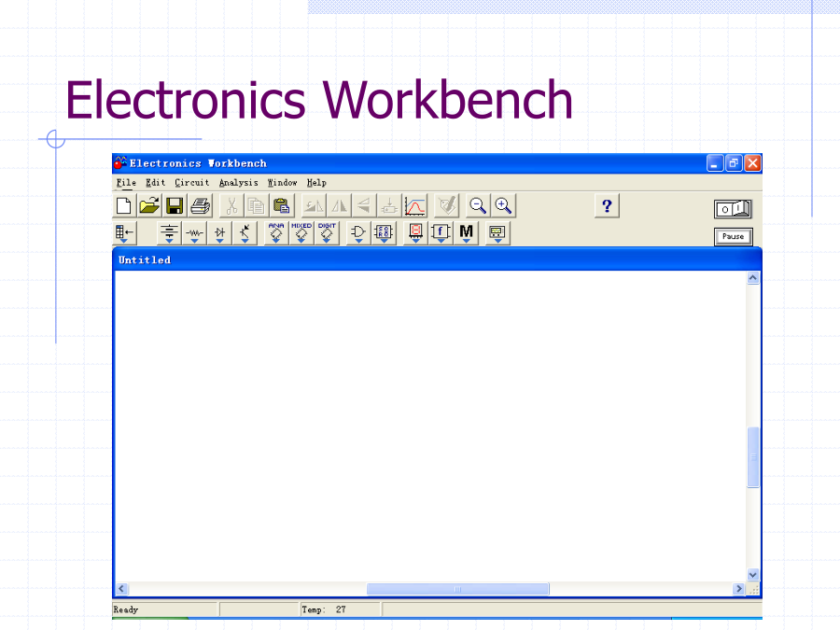Click the vertical scrollbar thumb
The width and height of the screenshot is (840, 630).
click(x=752, y=457)
